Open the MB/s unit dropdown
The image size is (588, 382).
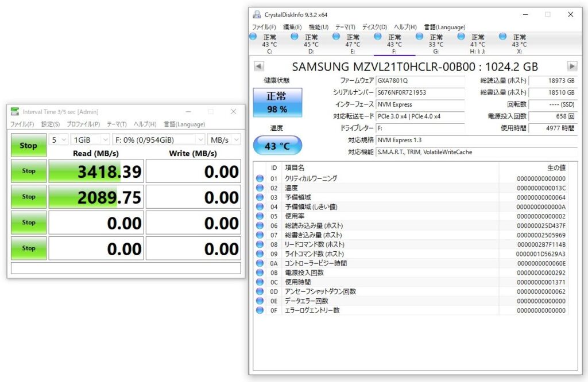click(x=224, y=140)
